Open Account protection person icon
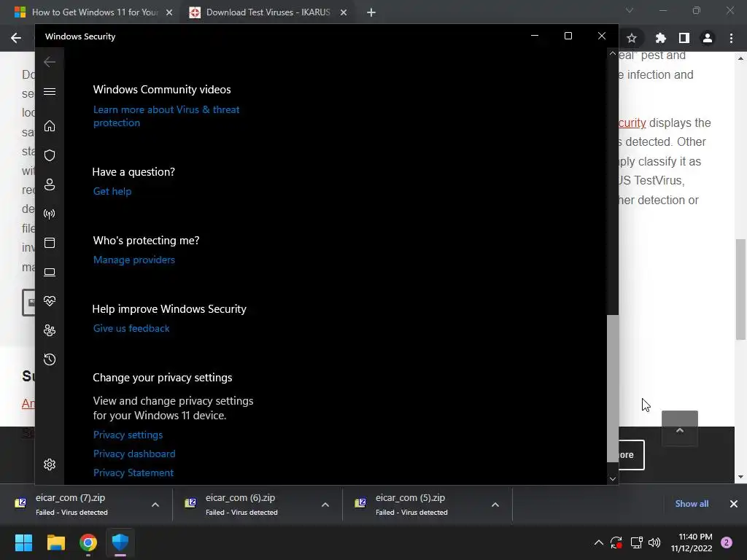 point(50,184)
